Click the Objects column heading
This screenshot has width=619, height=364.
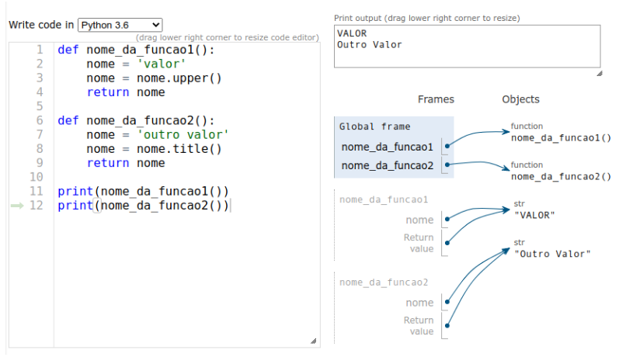coord(520,99)
